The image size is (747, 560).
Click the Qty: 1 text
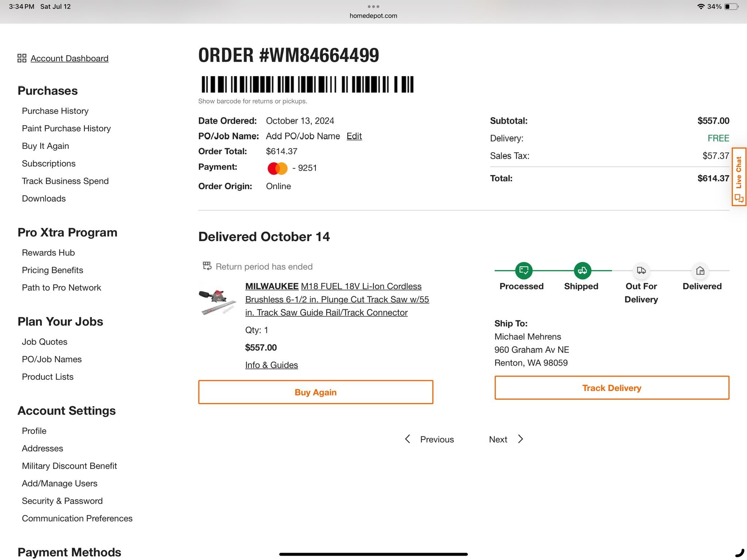coord(256,330)
